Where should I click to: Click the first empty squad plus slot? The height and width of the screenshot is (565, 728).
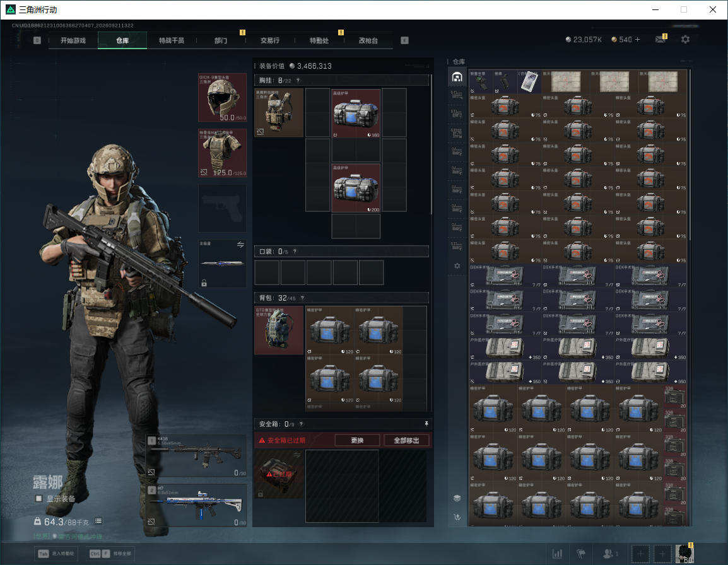640,554
